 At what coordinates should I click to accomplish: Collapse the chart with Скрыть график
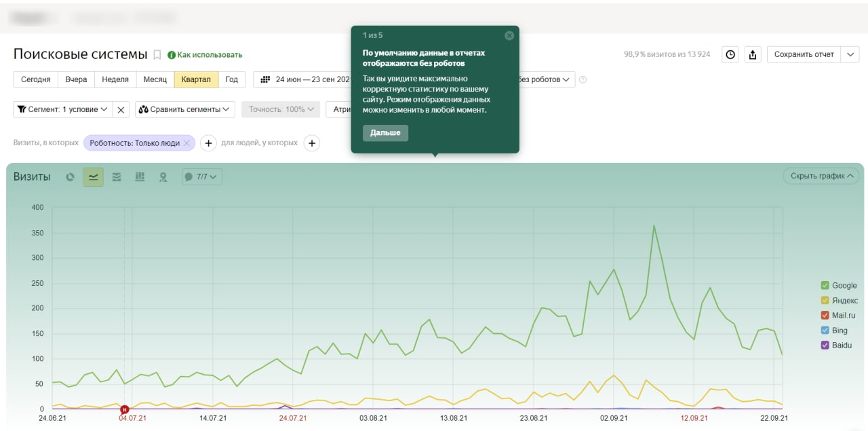(821, 176)
